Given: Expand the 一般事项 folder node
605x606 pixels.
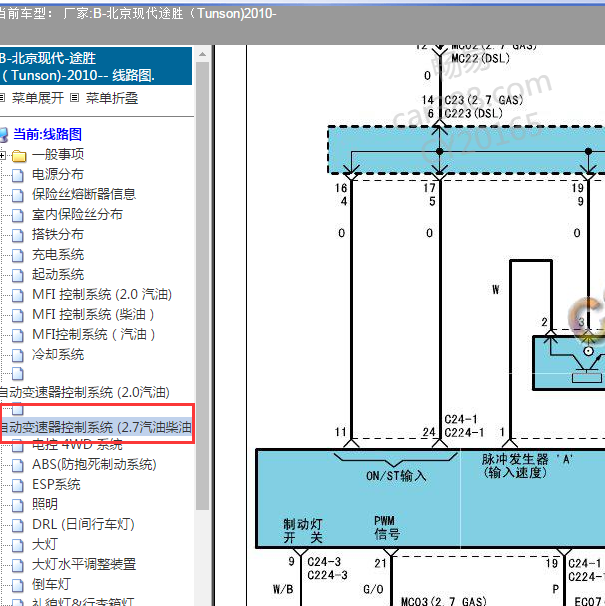Looking at the screenshot, I should 2,156.
